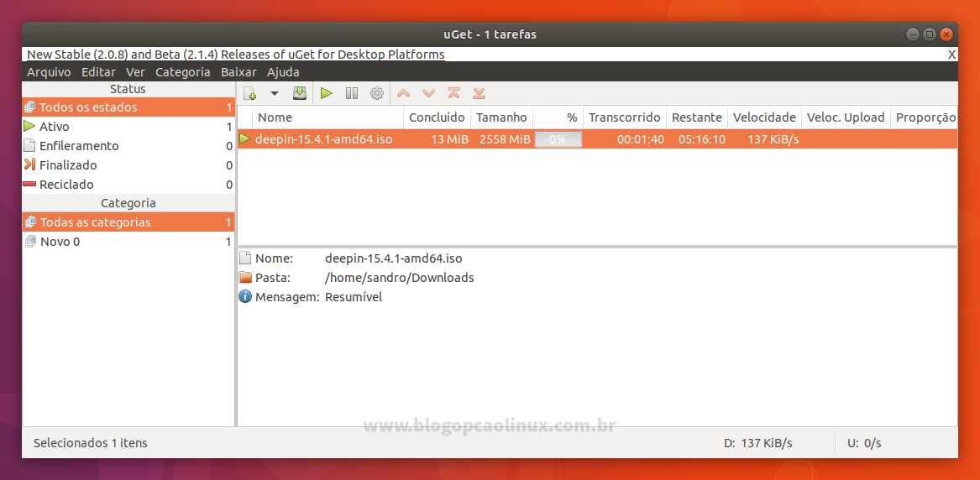Image resolution: width=980 pixels, height=480 pixels.
Task: Move download down with arrow icon
Action: [428, 94]
